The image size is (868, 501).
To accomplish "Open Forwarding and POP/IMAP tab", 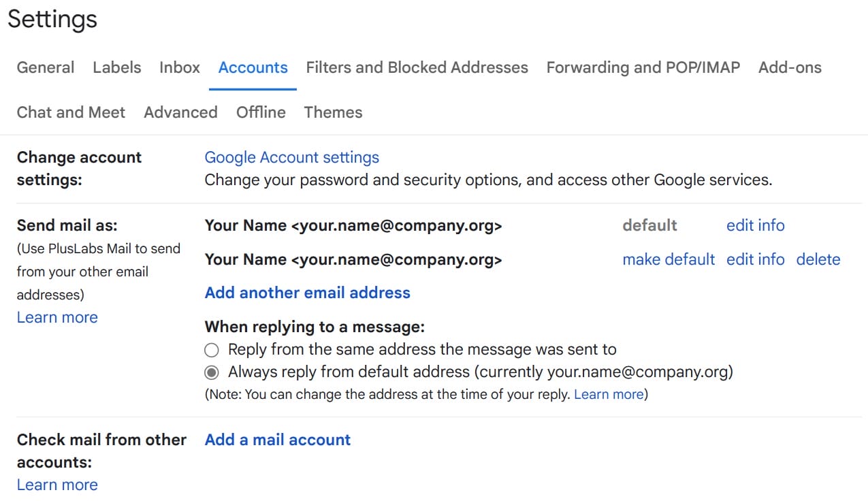I will (x=643, y=67).
